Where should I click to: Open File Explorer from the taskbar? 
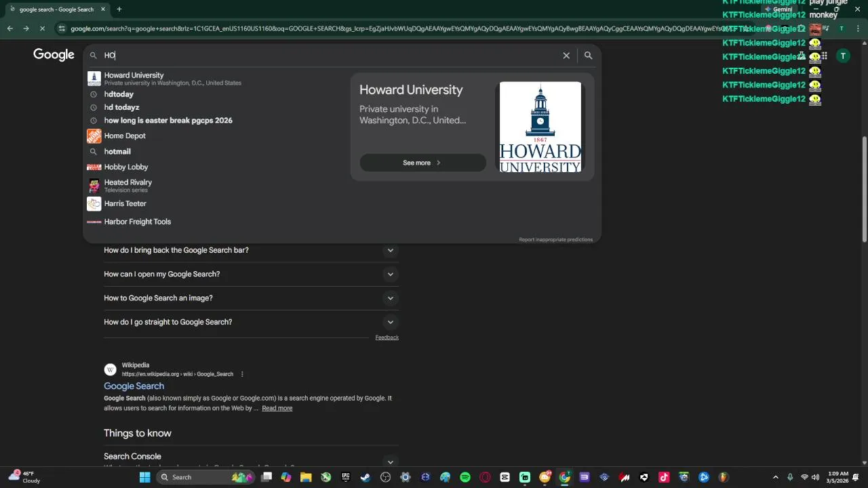tap(306, 477)
